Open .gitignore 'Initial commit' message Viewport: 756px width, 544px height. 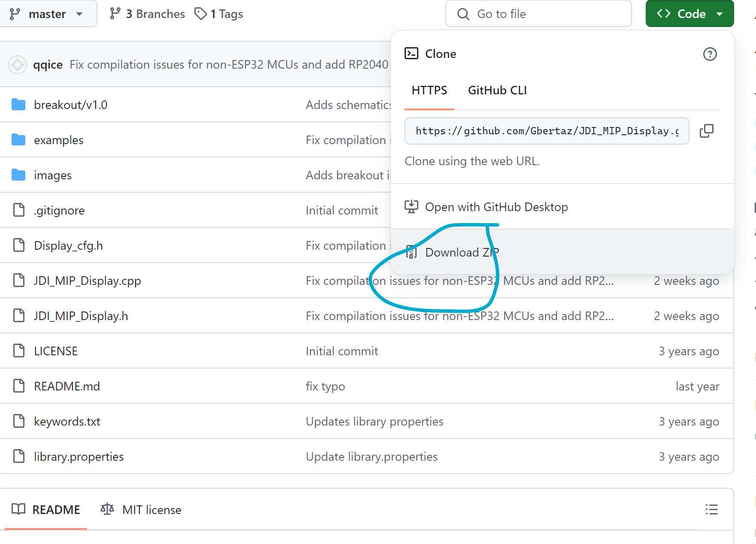[342, 210]
